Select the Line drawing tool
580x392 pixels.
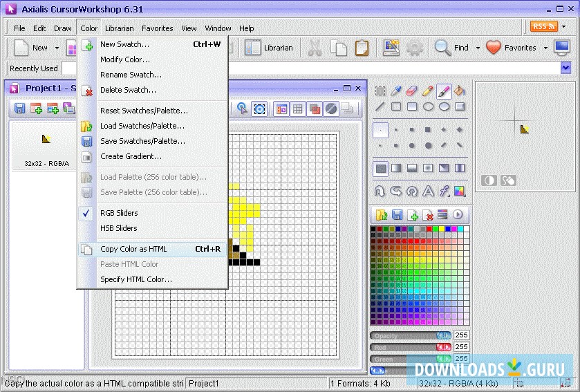click(380, 107)
